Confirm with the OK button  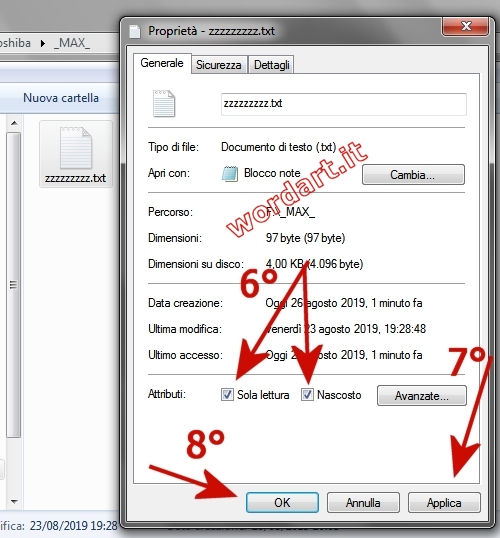click(282, 503)
